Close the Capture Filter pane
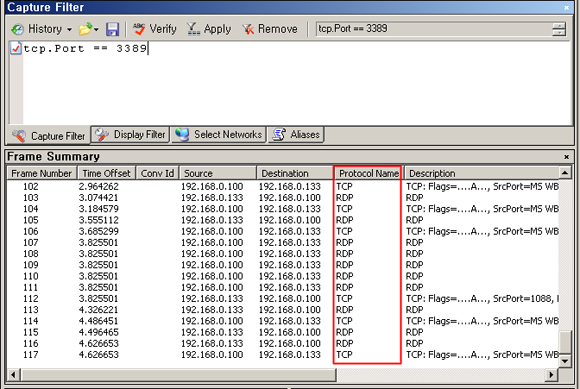The height and width of the screenshot is (389, 580). click(x=566, y=7)
